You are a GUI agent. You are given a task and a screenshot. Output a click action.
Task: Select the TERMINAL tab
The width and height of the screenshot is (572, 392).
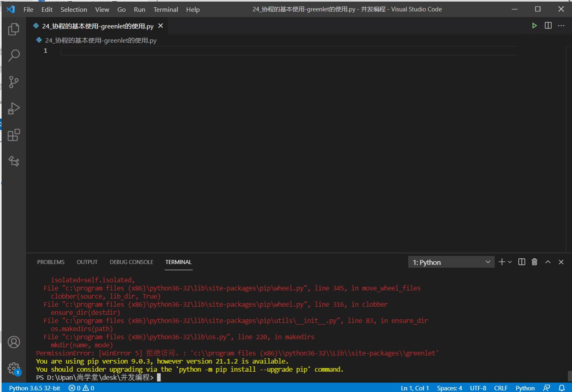178,262
